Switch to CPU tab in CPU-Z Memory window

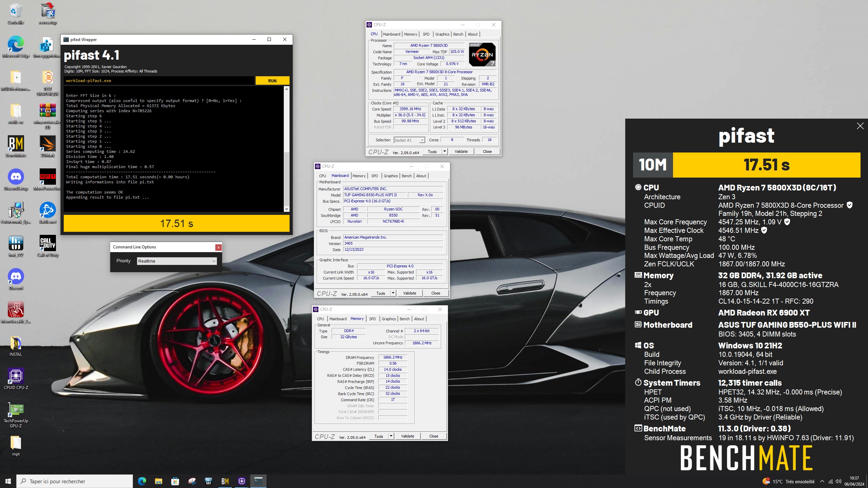click(320, 319)
